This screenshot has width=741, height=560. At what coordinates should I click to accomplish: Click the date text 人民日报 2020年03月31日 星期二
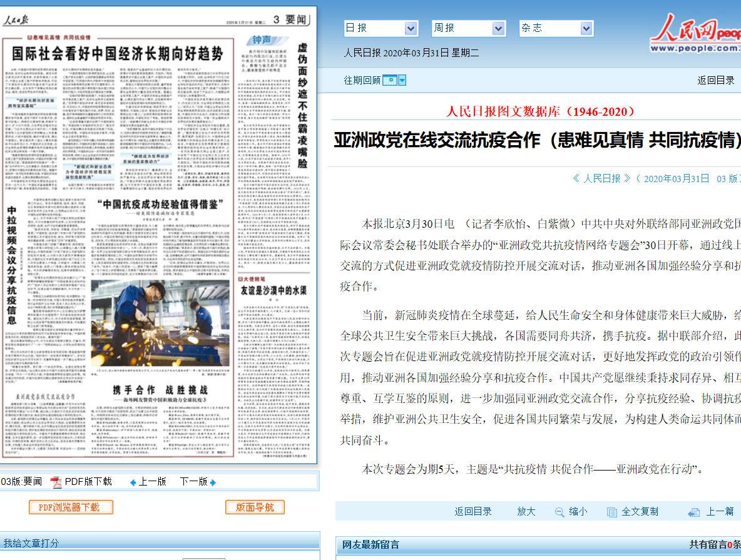412,53
